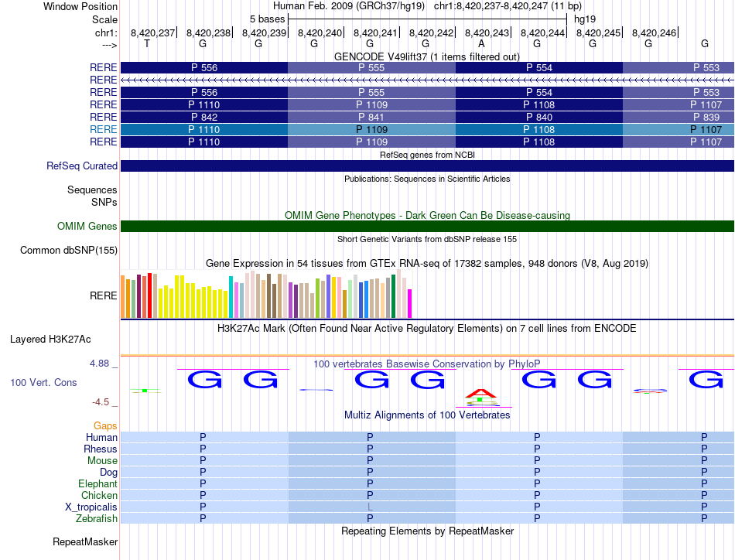The width and height of the screenshot is (735, 560).
Task: Click the Scale label
Action: tap(104, 19)
